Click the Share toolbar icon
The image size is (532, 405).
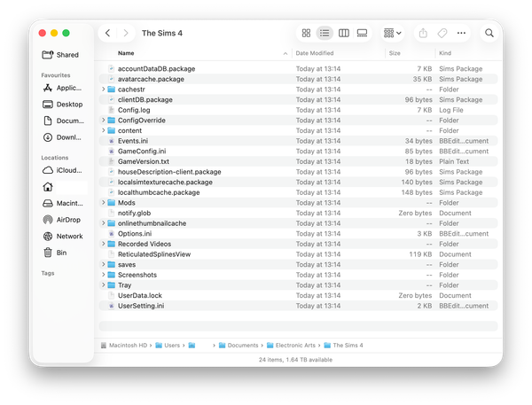click(x=423, y=33)
